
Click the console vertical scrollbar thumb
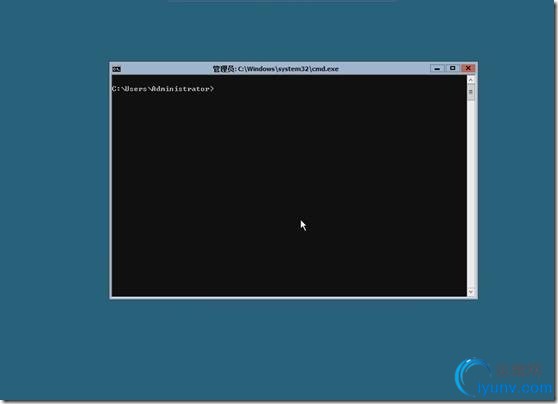[470, 93]
